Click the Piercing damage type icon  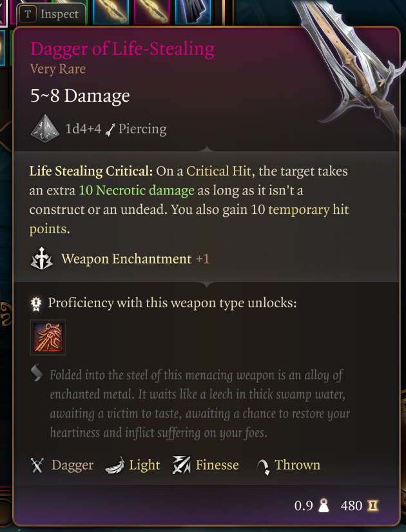point(110,129)
